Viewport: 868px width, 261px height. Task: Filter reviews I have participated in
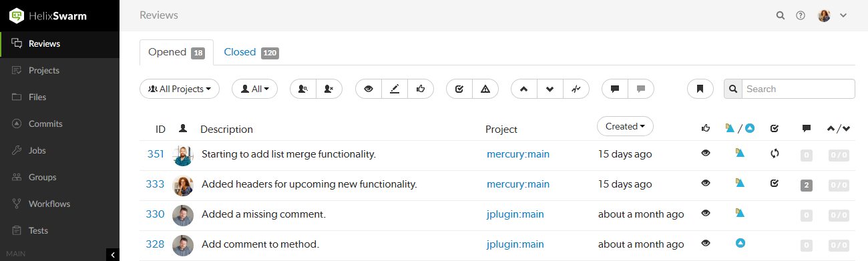[x=303, y=89]
